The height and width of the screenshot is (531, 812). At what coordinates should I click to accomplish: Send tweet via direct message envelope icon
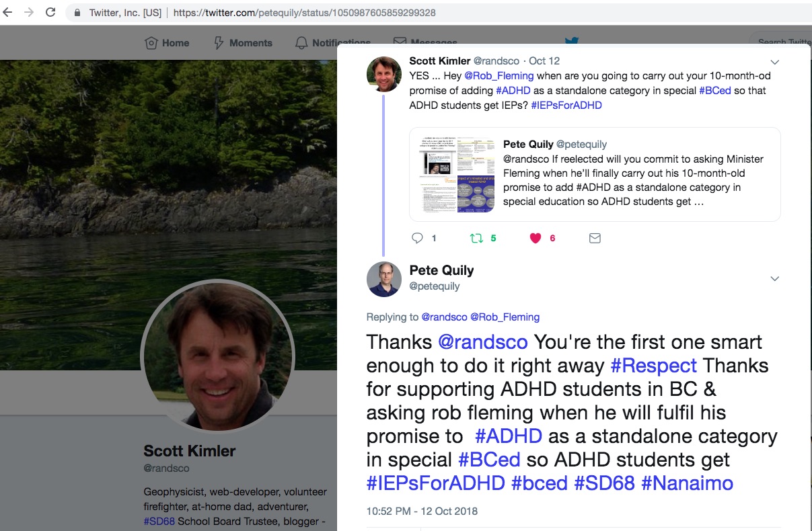[595, 238]
